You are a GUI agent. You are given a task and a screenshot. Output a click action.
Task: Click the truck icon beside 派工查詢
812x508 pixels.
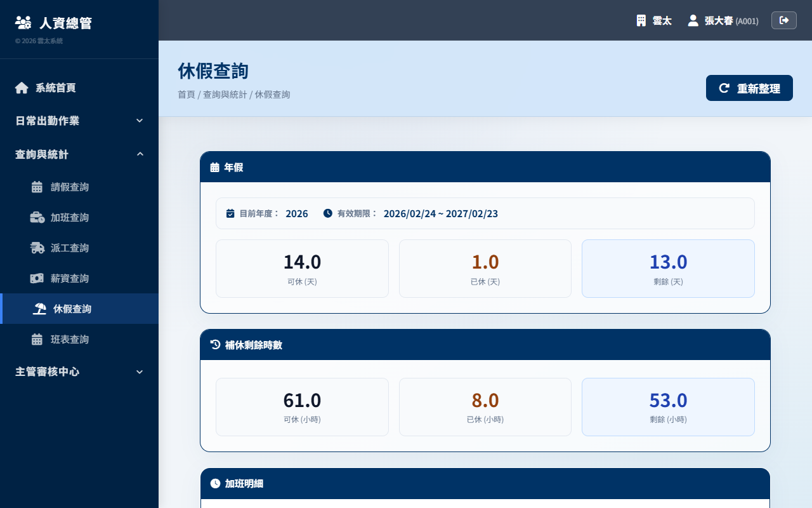point(37,248)
